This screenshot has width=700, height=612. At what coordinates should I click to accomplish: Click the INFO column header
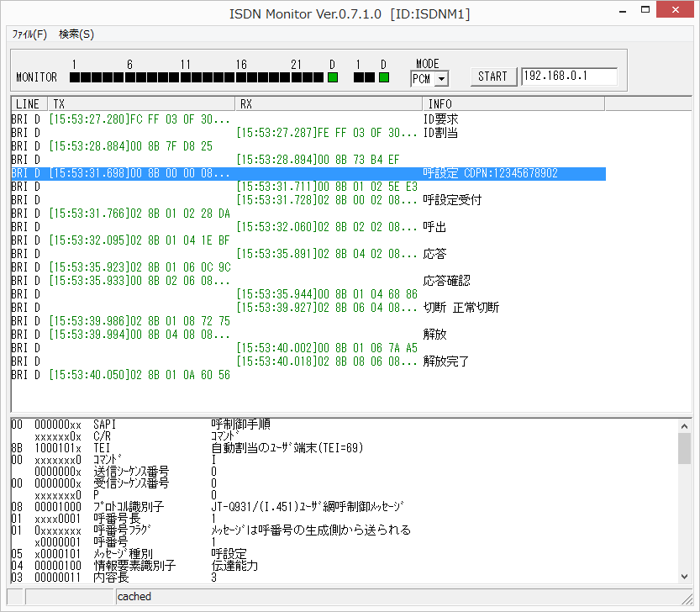coord(513,104)
